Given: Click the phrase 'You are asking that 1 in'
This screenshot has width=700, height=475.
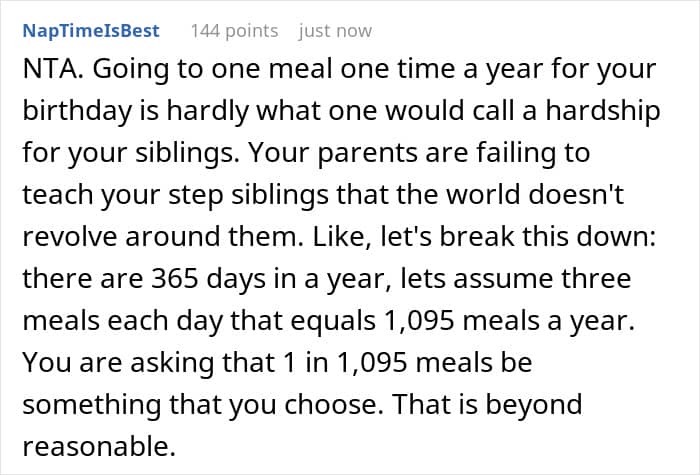Looking at the screenshot, I should (x=175, y=362).
